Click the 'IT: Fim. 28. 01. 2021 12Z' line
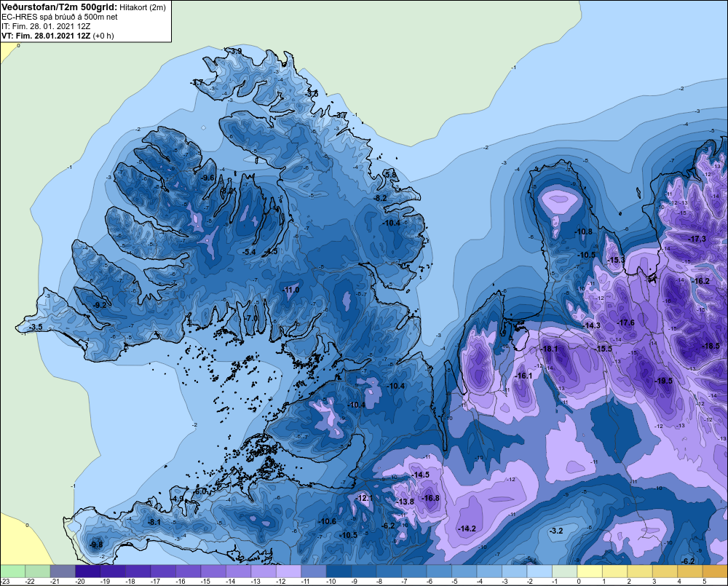Image resolution: width=728 pixels, height=586 pixels. [46, 26]
